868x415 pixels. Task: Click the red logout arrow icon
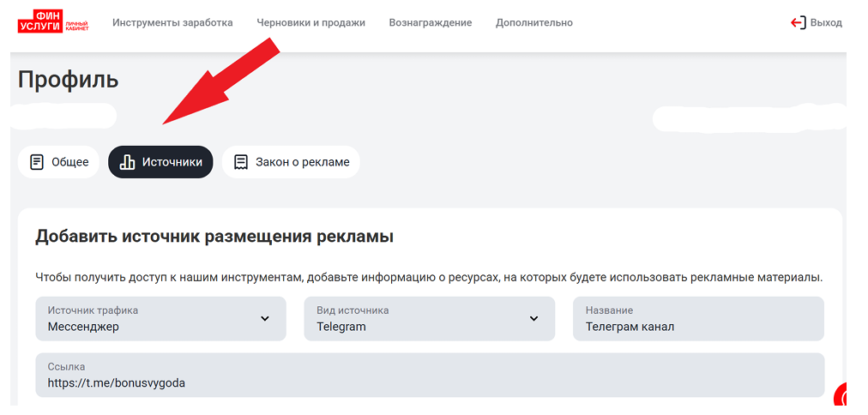798,23
